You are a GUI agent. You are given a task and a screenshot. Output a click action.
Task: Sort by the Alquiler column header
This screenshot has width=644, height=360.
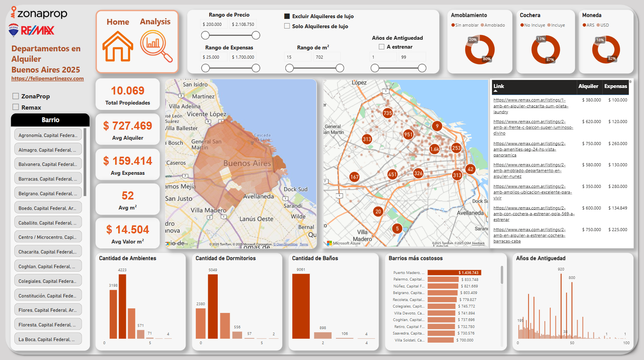click(588, 86)
